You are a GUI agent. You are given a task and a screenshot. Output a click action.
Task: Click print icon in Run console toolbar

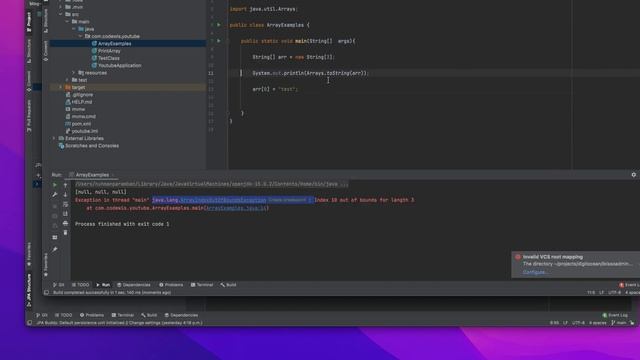point(65,223)
